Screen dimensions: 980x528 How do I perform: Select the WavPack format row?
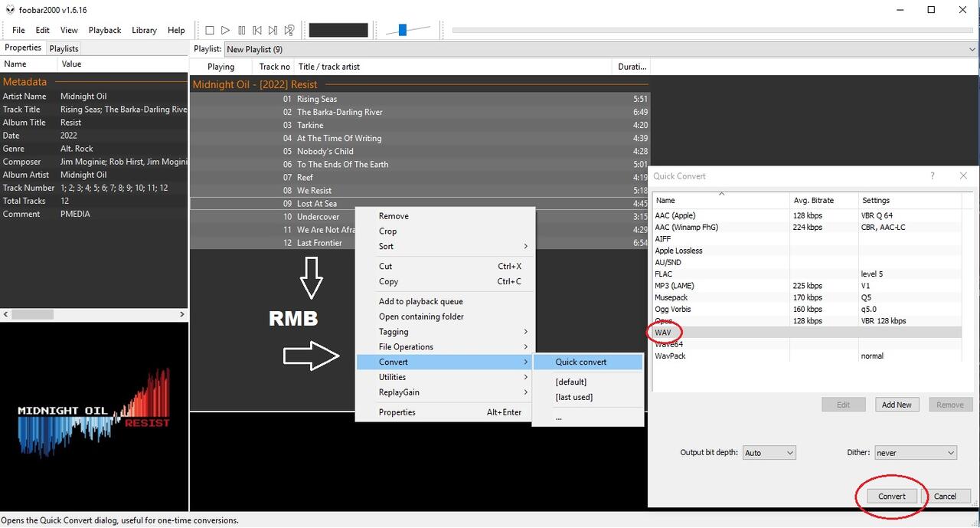[x=807, y=356]
